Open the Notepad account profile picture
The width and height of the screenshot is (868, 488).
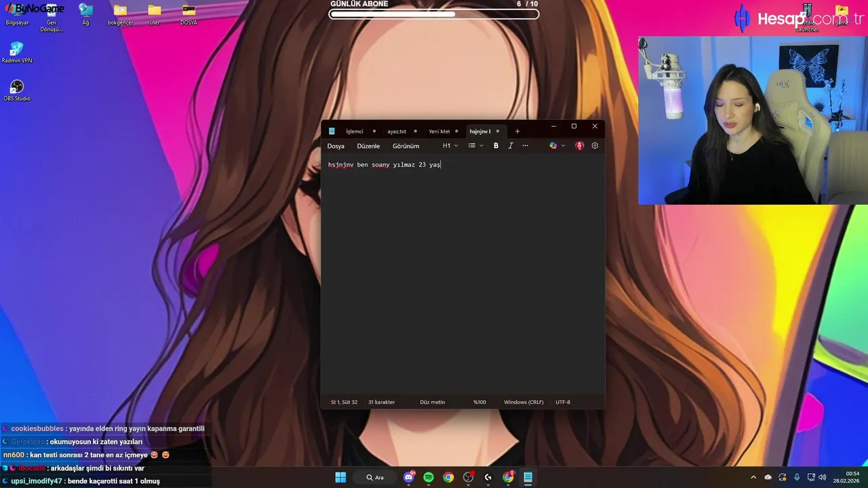click(579, 146)
